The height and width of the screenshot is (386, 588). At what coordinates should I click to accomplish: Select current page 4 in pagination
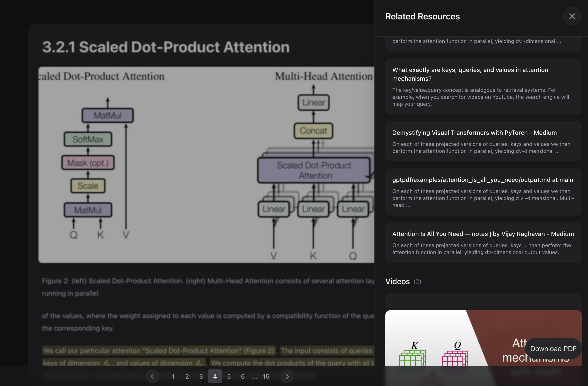[215, 376]
